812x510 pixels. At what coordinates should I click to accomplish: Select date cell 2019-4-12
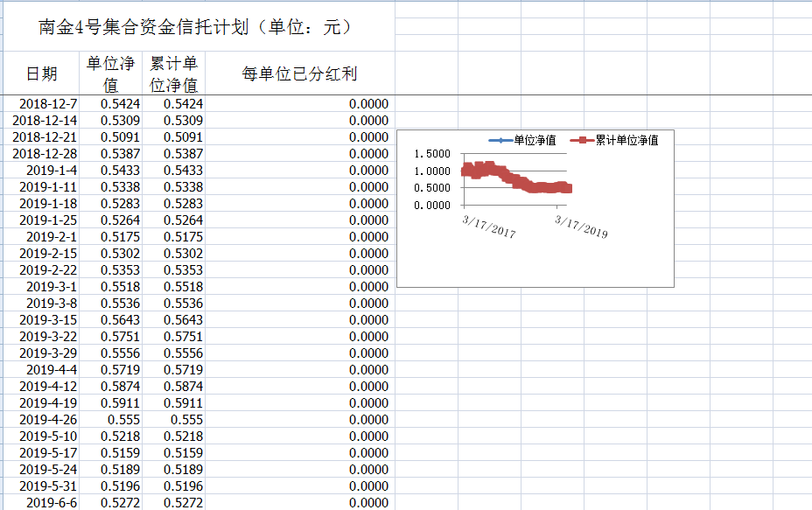[x=41, y=386]
